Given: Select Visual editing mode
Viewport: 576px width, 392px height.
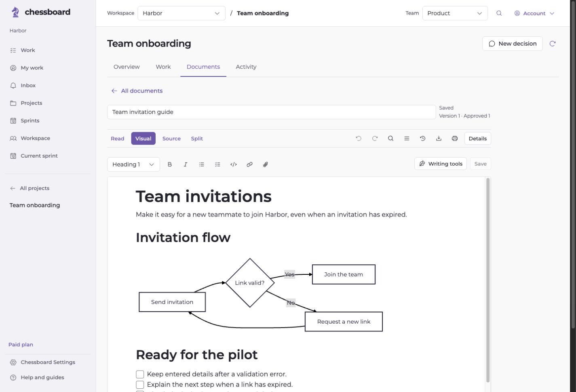Looking at the screenshot, I should [x=143, y=139].
